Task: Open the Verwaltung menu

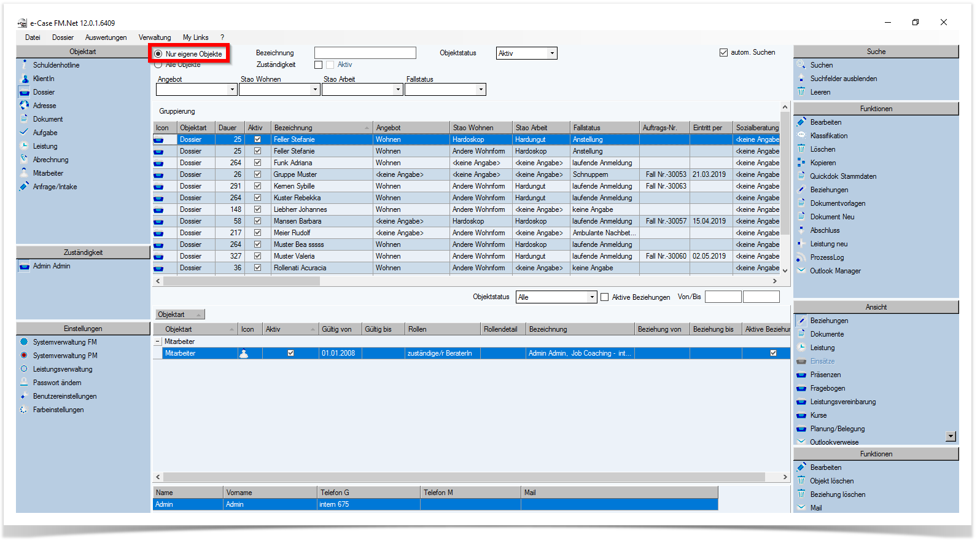Action: [155, 37]
